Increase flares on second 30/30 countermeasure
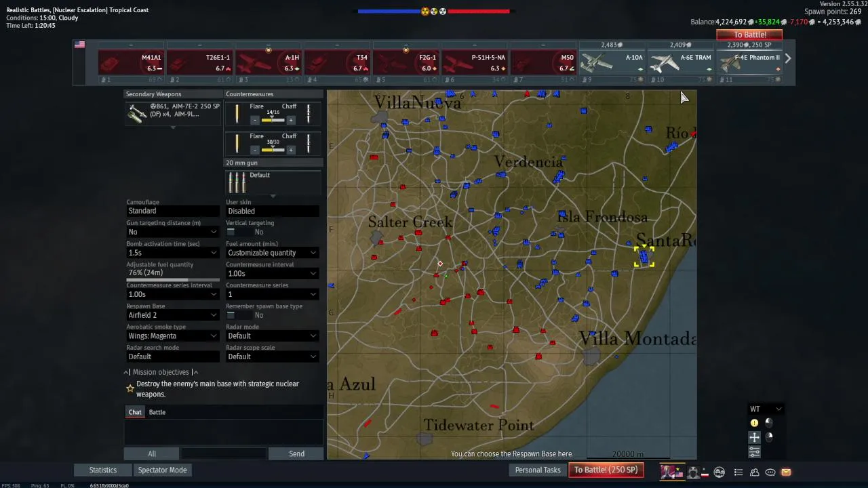 (291, 150)
